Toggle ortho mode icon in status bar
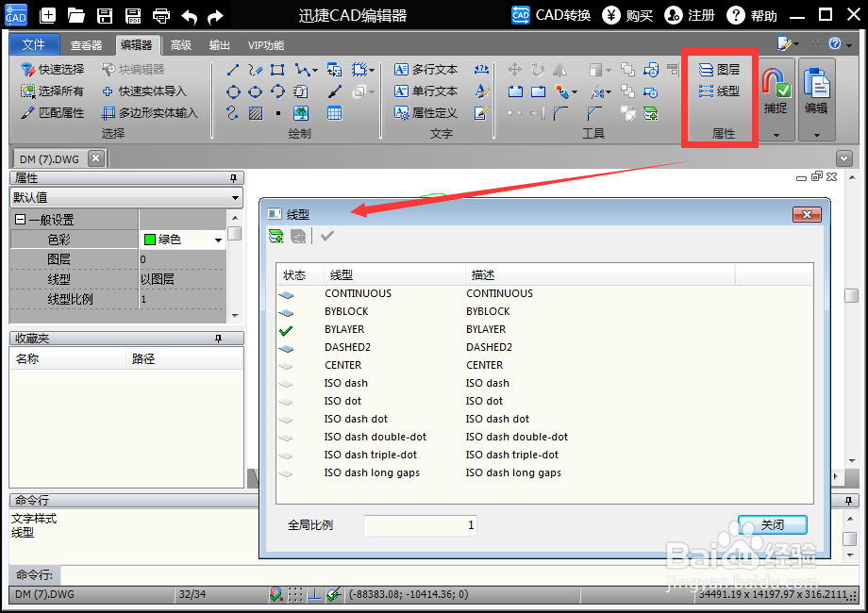 tap(314, 595)
